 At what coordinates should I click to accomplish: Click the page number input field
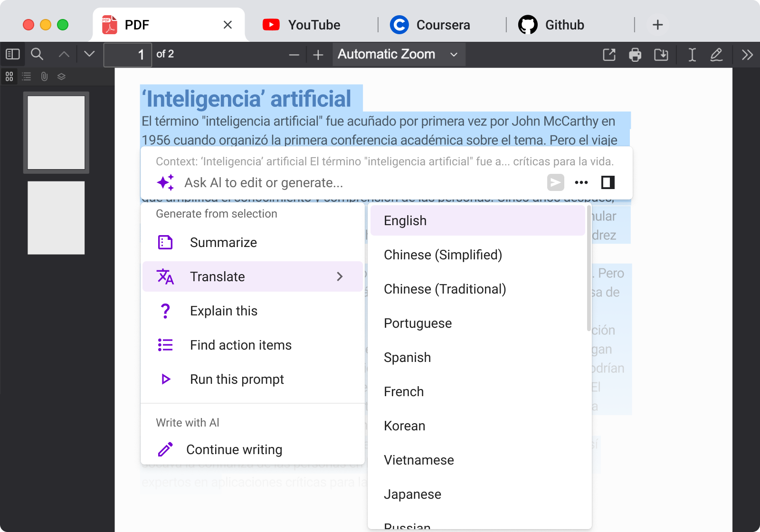(x=128, y=55)
